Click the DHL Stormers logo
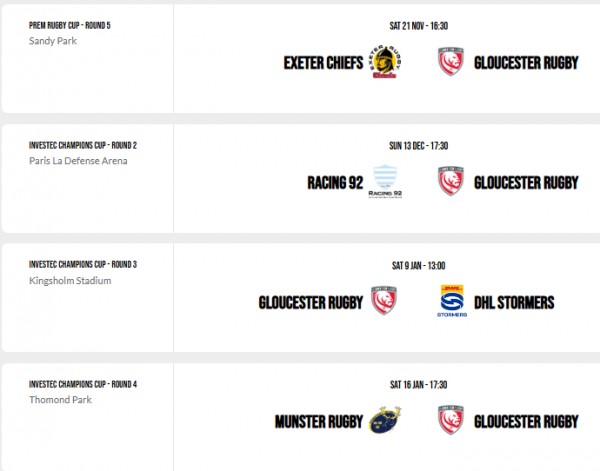 [x=452, y=301]
